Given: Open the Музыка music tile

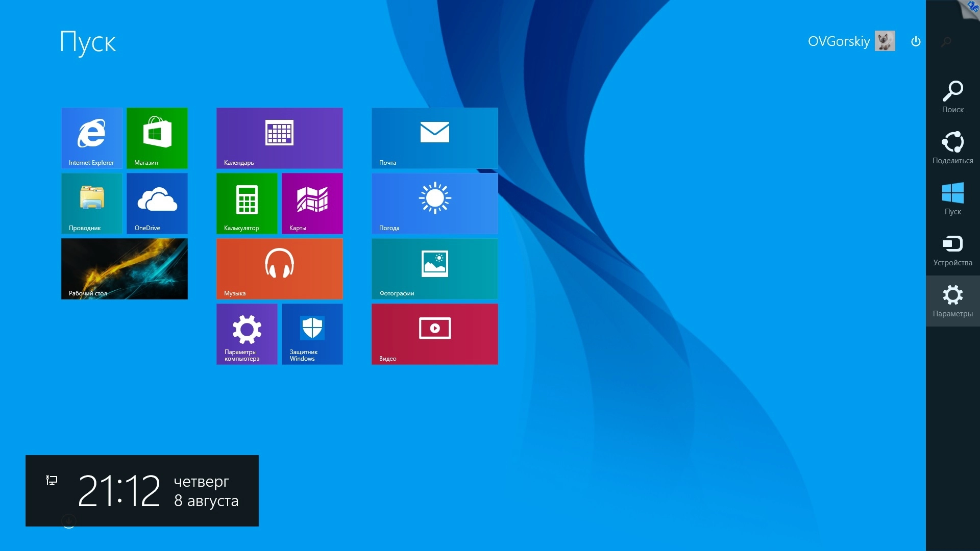Looking at the screenshot, I should 279,268.
